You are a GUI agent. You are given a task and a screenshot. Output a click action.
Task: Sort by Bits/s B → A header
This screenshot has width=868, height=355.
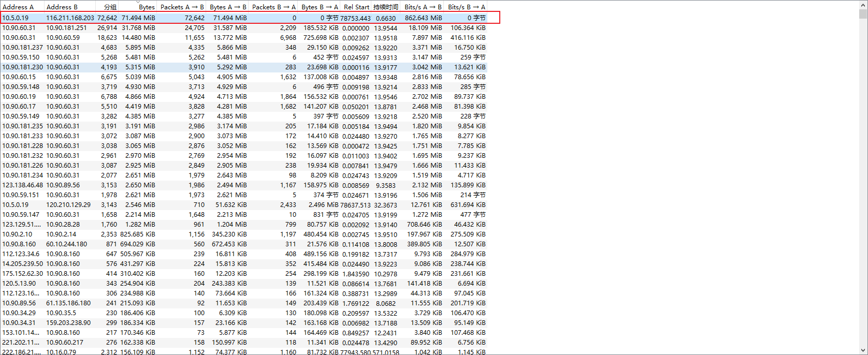point(466,7)
